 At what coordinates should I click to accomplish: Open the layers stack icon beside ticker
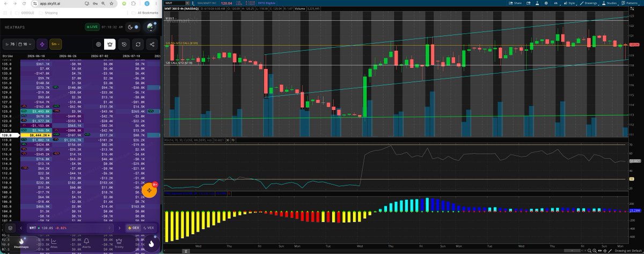10,228
